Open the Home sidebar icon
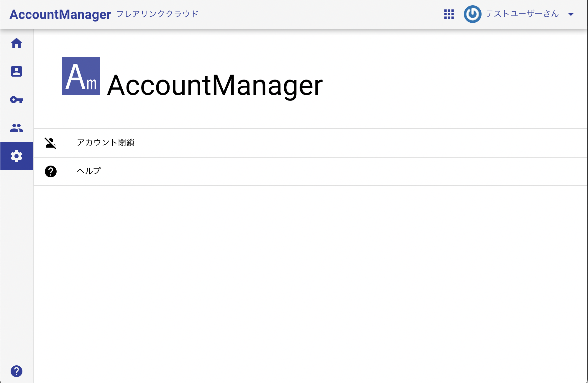The image size is (588, 383). click(17, 43)
